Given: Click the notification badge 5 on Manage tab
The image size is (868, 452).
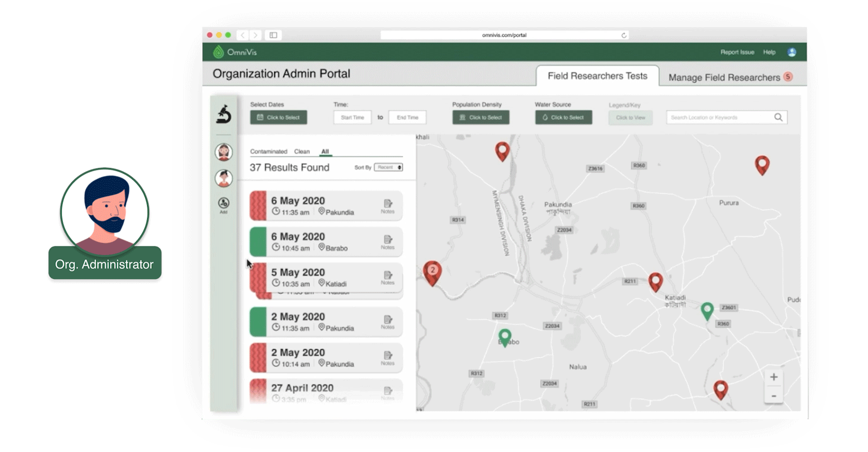Looking at the screenshot, I should click(x=788, y=77).
